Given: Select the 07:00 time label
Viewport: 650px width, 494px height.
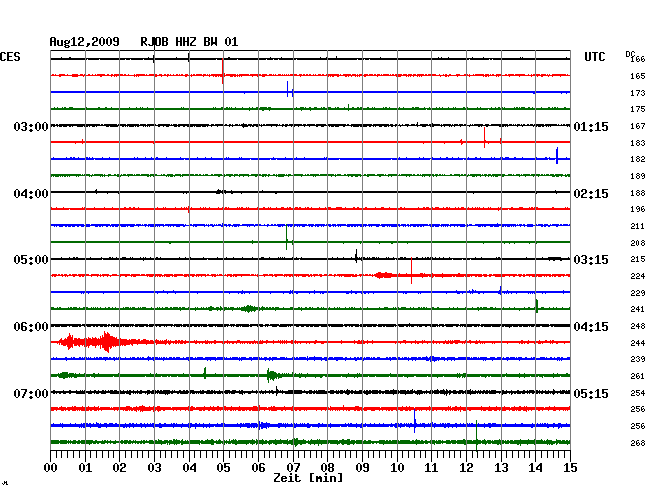Looking at the screenshot, I should click(x=31, y=393).
